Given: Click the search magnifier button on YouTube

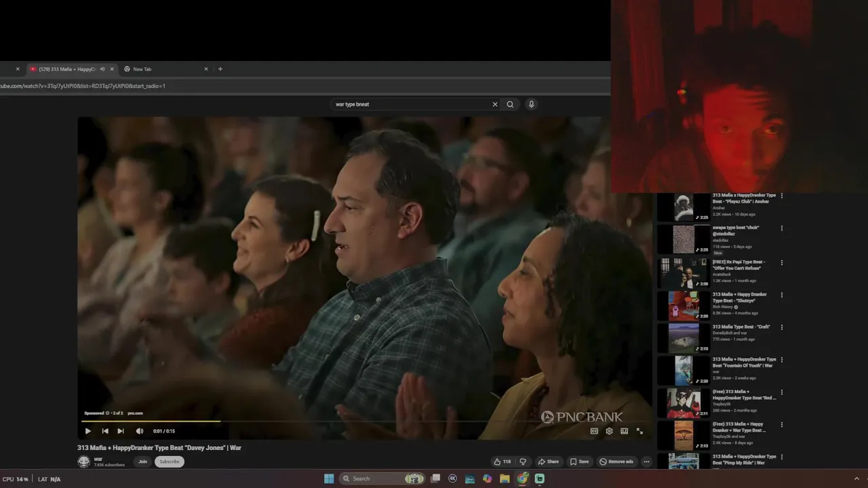Looking at the screenshot, I should [x=510, y=104].
